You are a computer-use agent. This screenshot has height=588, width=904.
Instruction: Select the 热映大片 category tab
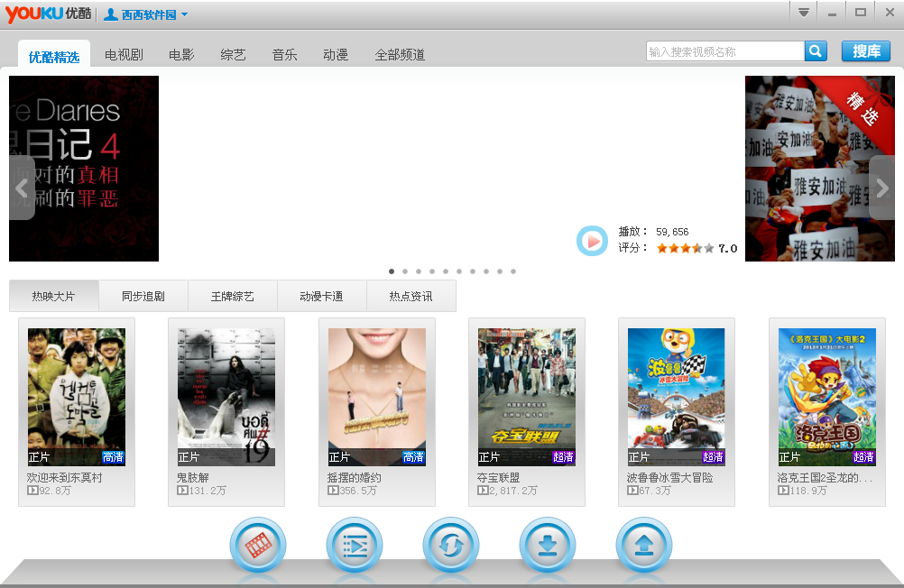tap(53, 297)
